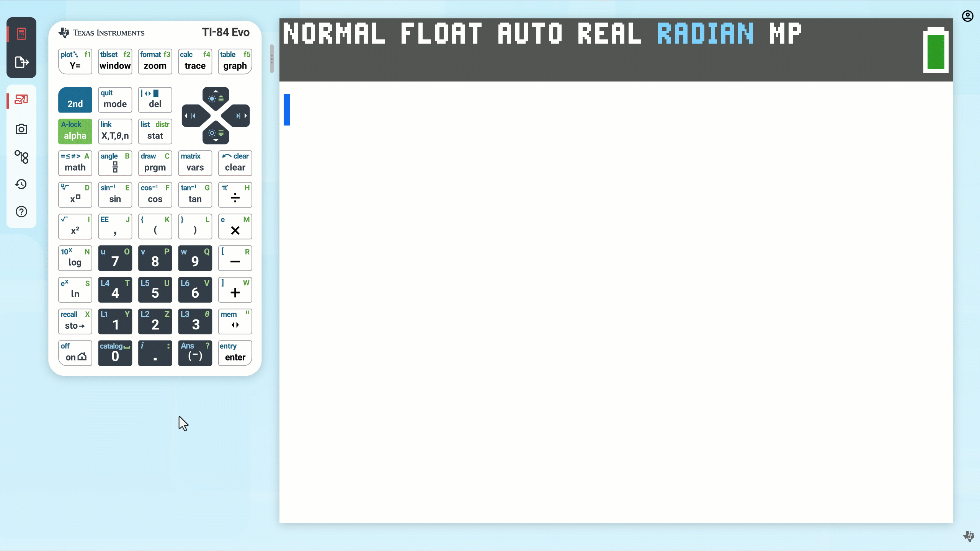Image resolution: width=980 pixels, height=551 pixels.
Task: Open the Y= function editor
Action: point(75,62)
